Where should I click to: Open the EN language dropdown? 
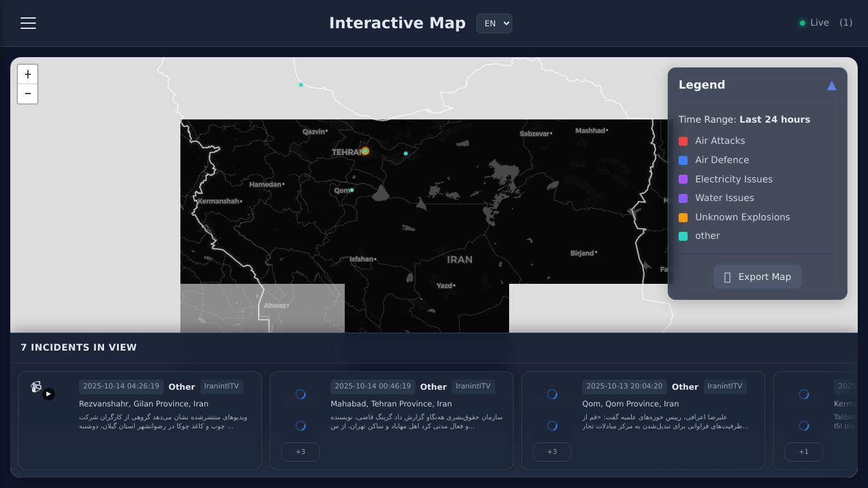(x=494, y=23)
